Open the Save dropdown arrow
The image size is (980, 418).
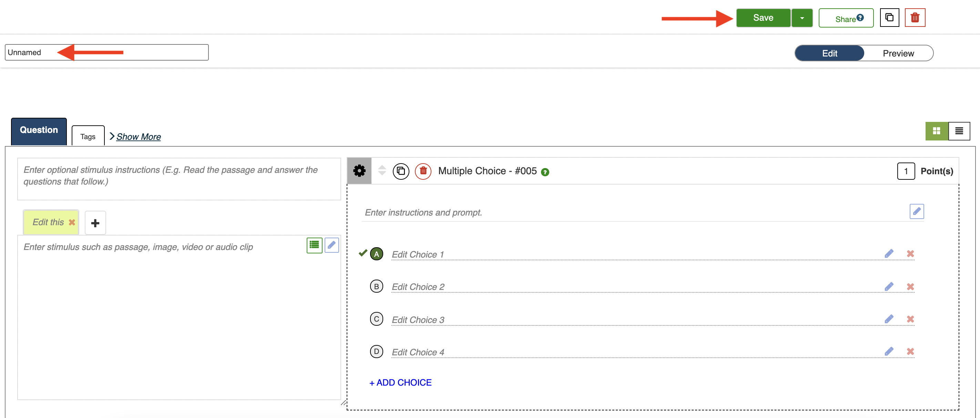(x=802, y=18)
